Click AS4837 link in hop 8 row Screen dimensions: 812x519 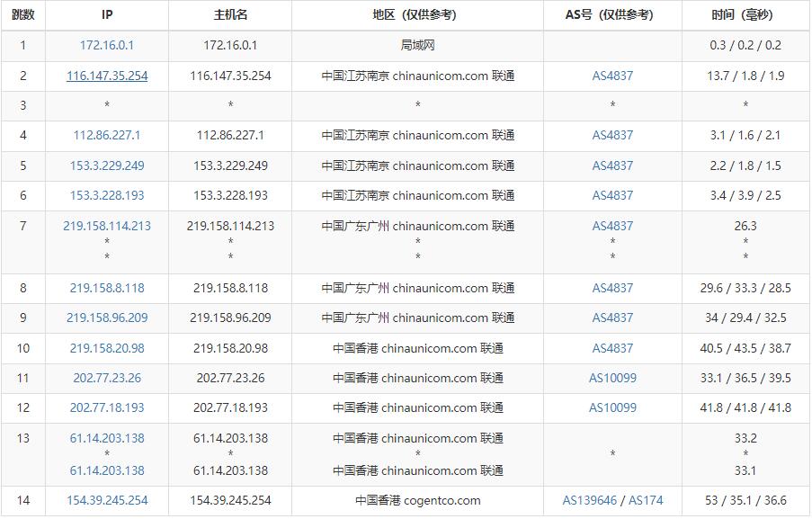tap(612, 288)
